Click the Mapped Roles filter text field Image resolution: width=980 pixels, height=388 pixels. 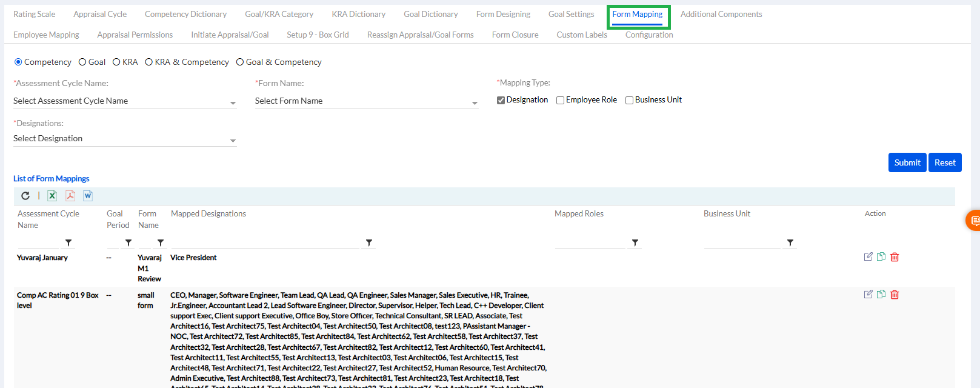coord(590,243)
